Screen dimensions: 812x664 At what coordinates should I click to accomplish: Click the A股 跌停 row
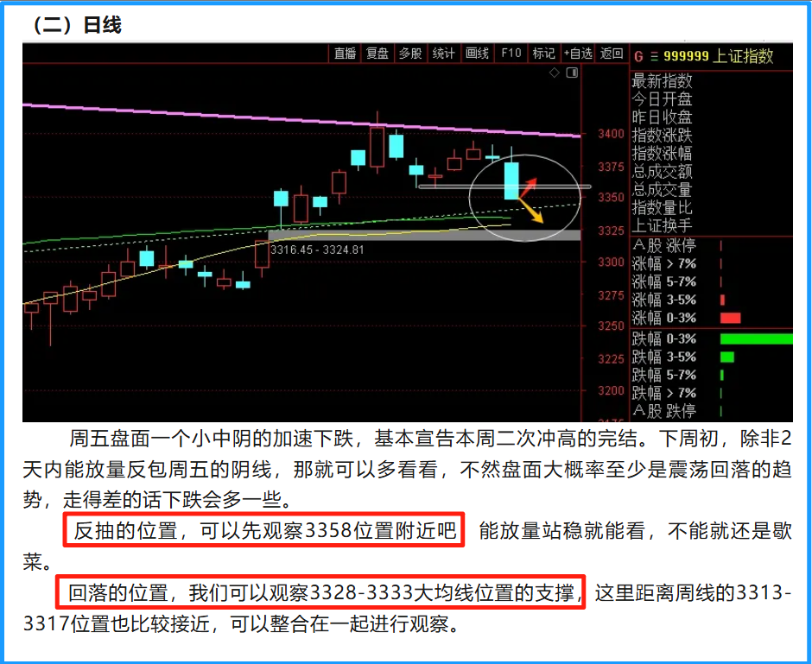[712, 412]
